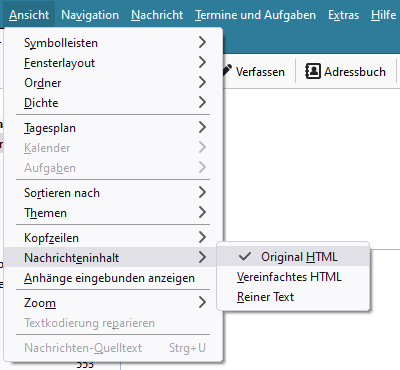This screenshot has height=370, width=400.
Task: Open the Navigation menu
Action: (x=90, y=15)
